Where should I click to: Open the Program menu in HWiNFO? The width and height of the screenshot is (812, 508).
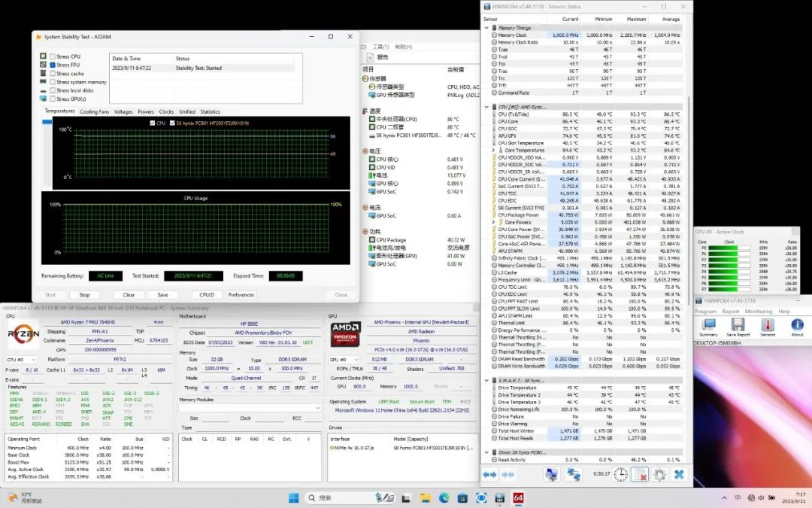pos(705,312)
